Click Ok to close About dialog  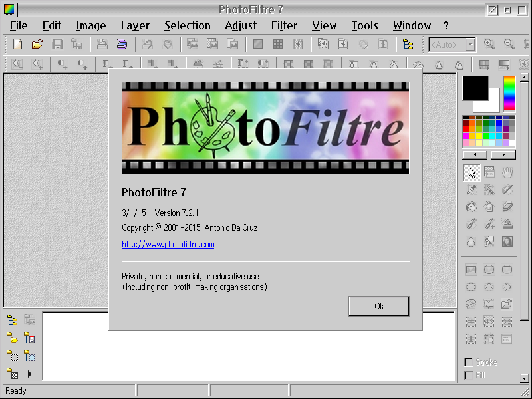tap(378, 306)
